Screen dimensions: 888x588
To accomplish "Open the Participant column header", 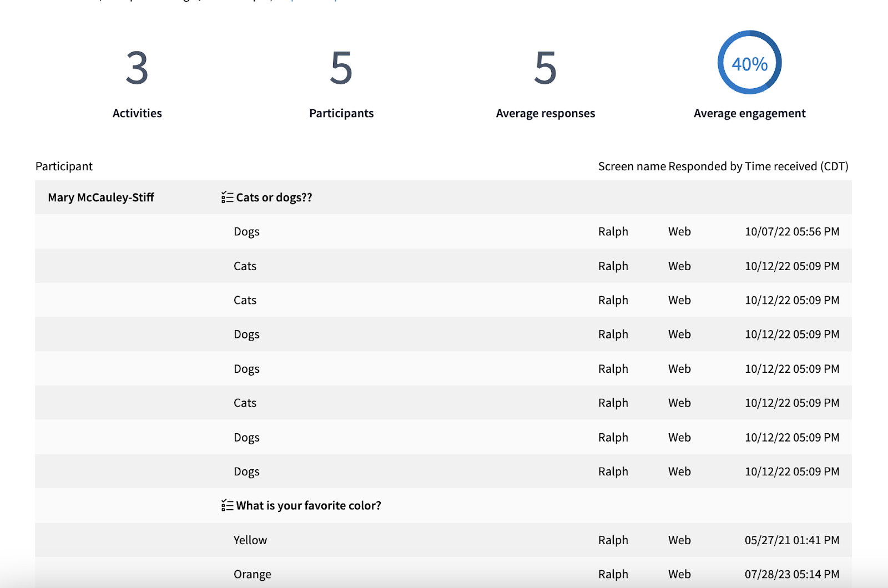I will point(64,166).
